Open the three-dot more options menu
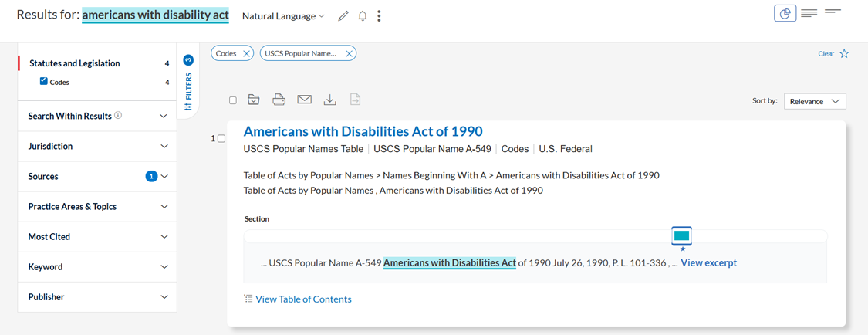The height and width of the screenshot is (335, 868). tap(379, 17)
